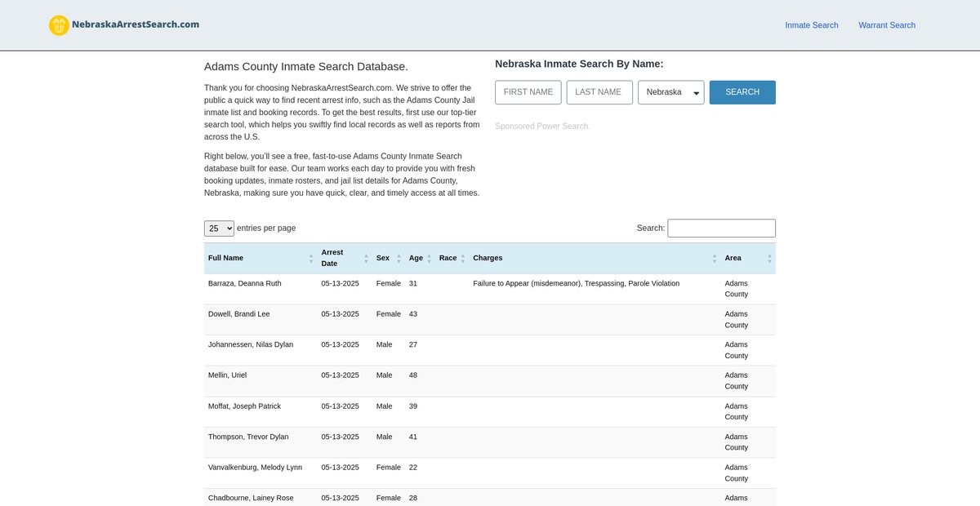Image resolution: width=980 pixels, height=506 pixels.
Task: Click the NebraskaArrestSearch.com logo icon
Action: click(x=59, y=25)
